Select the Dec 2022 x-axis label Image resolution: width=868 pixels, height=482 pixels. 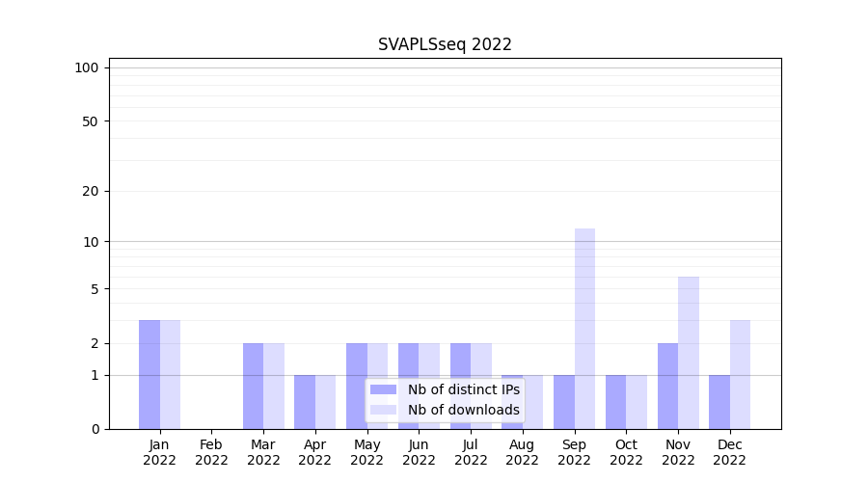[729, 452]
